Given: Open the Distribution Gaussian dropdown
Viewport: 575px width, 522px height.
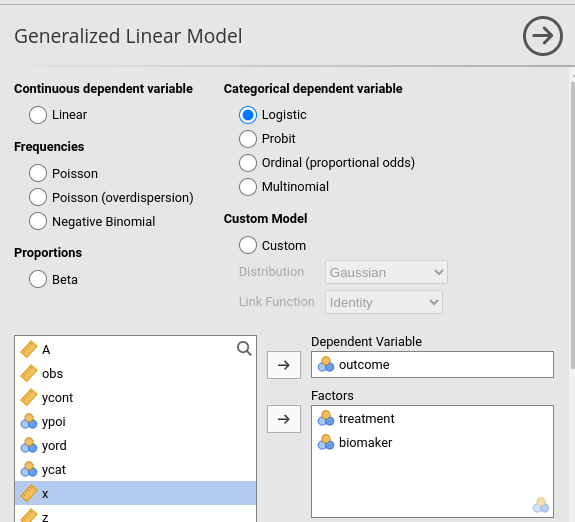Looking at the screenshot, I should (x=386, y=272).
